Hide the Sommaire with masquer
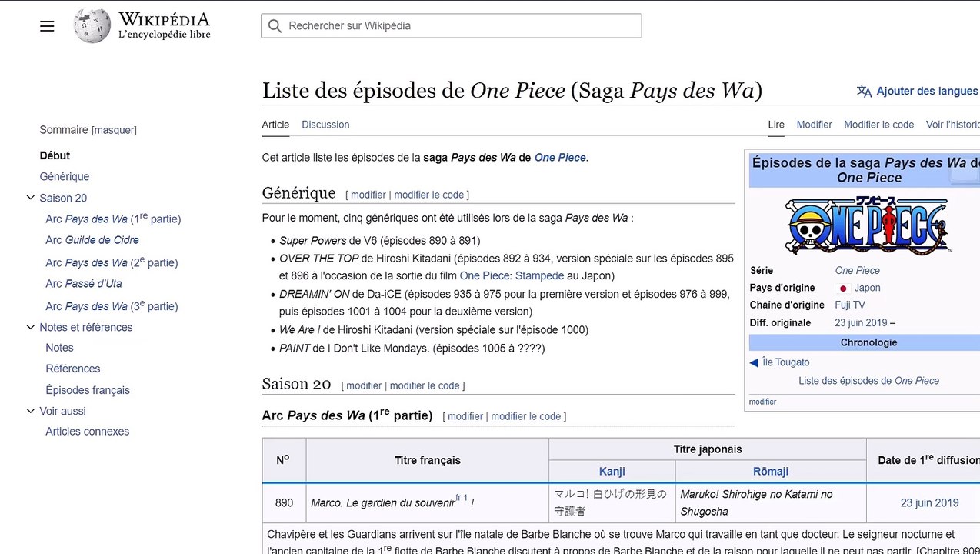 (114, 131)
